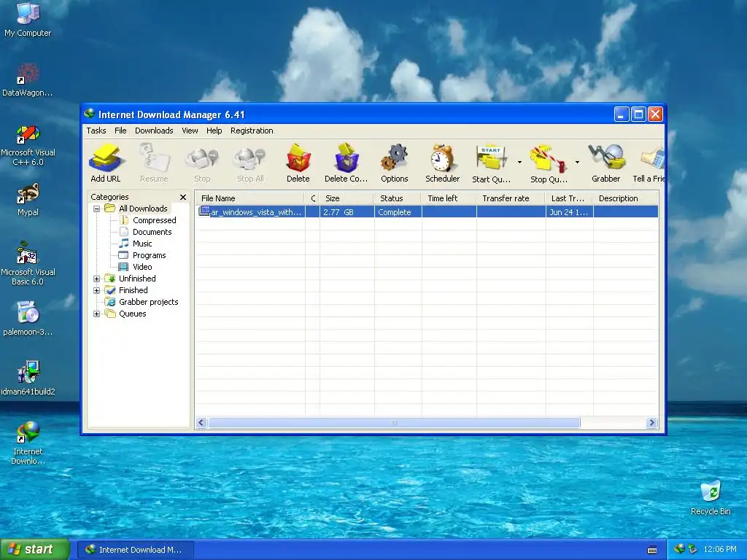Sort by File Name column header

249,198
